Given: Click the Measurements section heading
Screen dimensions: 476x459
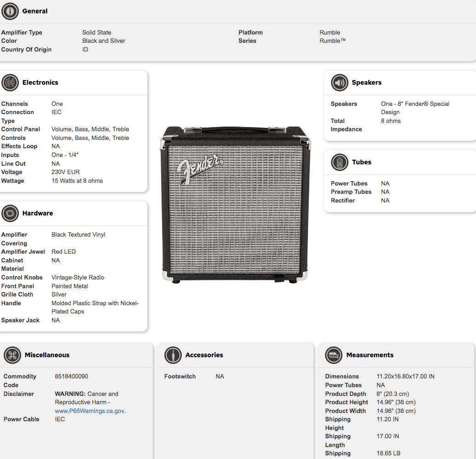Looking at the screenshot, I should coord(370,355).
